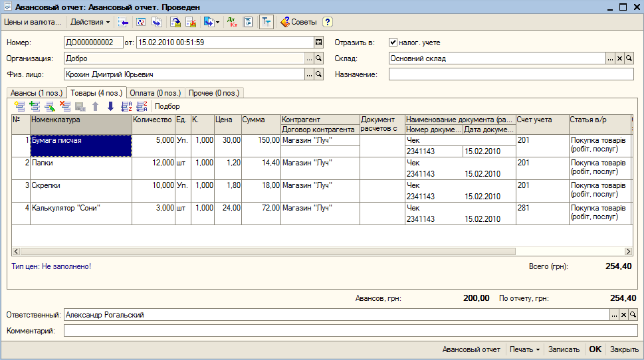The height and width of the screenshot is (360, 644).
Task: Click the Записать button
Action: coord(564,349)
